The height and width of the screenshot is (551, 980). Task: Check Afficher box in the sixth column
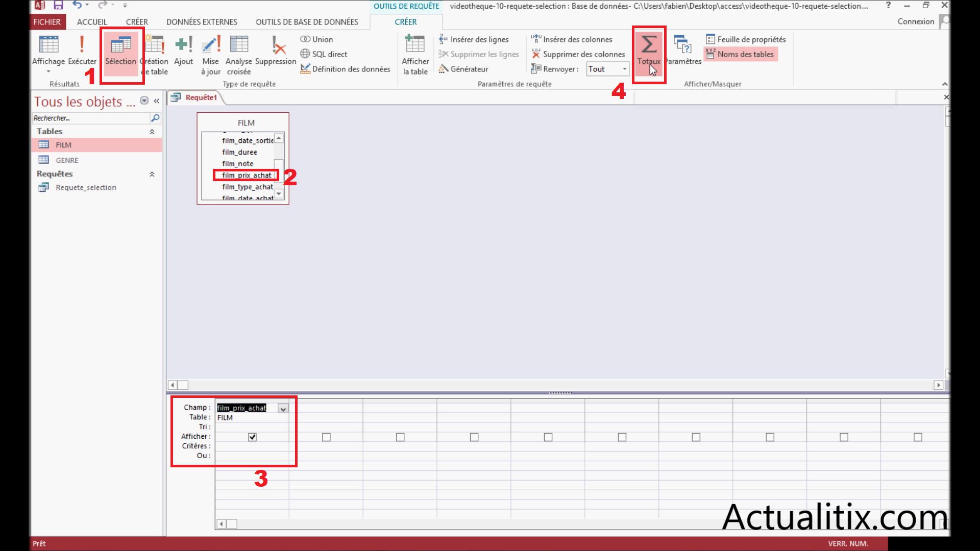622,437
